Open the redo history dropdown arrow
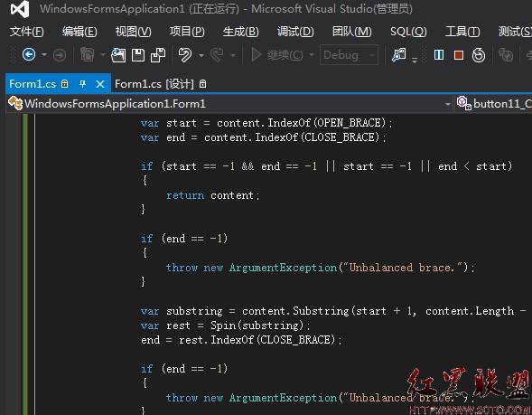The height and width of the screenshot is (415, 532). (x=233, y=54)
